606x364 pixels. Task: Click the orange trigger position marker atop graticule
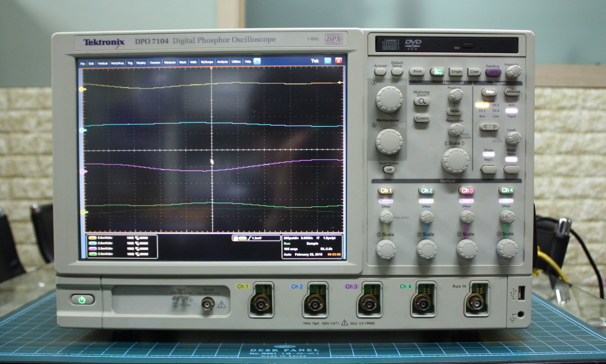tap(211, 68)
